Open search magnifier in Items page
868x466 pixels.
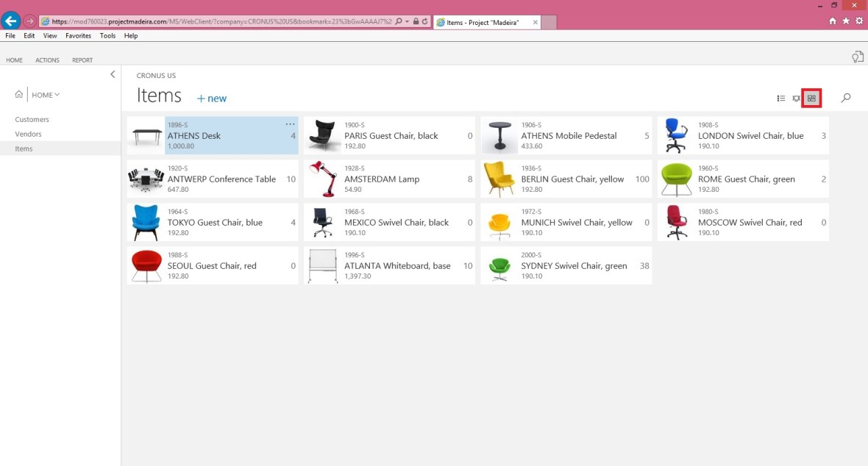point(846,98)
